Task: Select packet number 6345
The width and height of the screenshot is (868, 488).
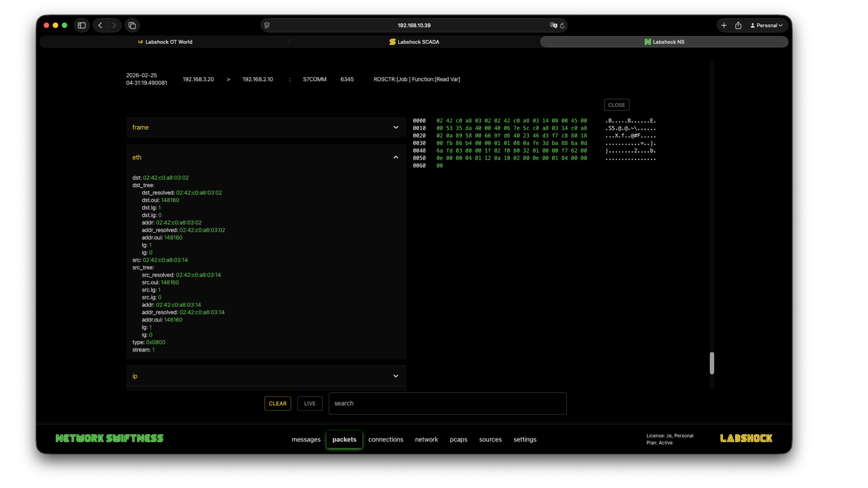Action: 347,79
